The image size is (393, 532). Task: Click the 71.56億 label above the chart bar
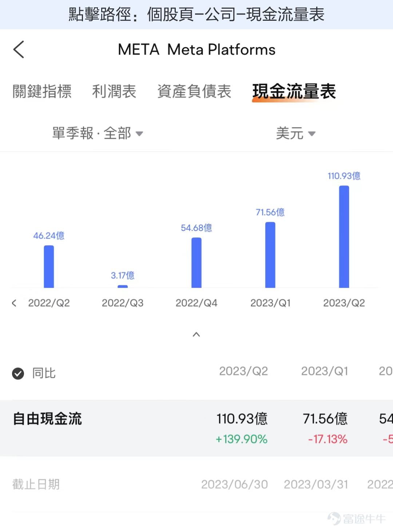270,212
